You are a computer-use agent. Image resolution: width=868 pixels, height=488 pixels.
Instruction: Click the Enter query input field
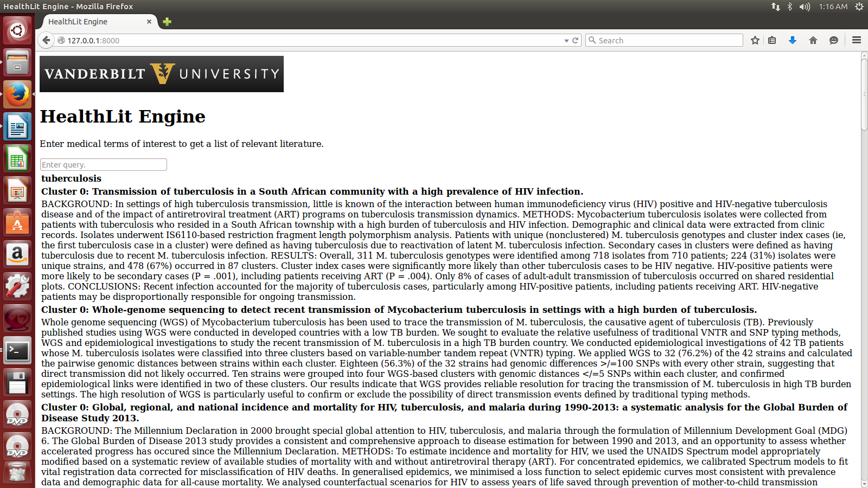click(104, 164)
